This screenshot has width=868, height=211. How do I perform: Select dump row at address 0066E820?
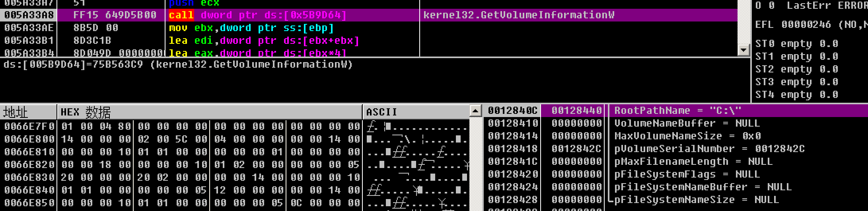(235, 165)
